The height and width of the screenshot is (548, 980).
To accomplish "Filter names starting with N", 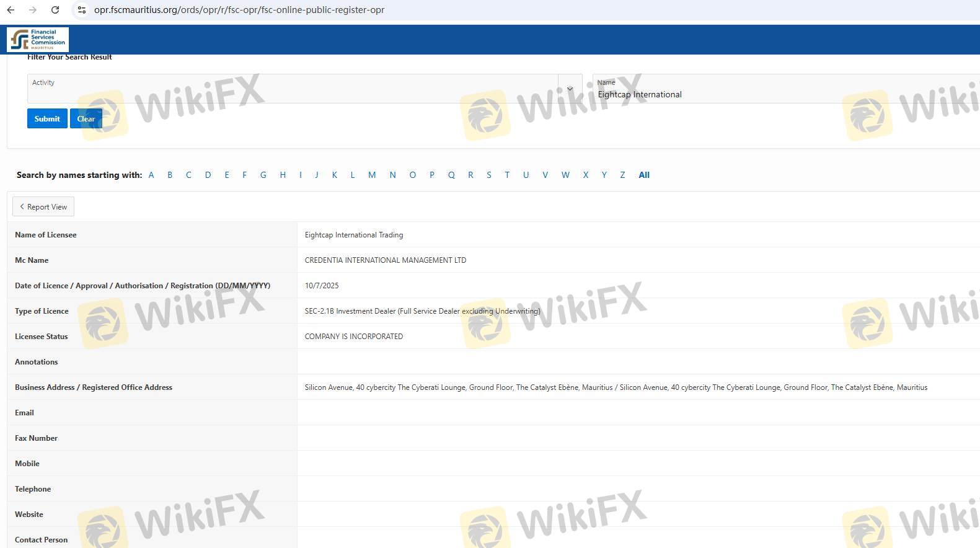I will (392, 175).
